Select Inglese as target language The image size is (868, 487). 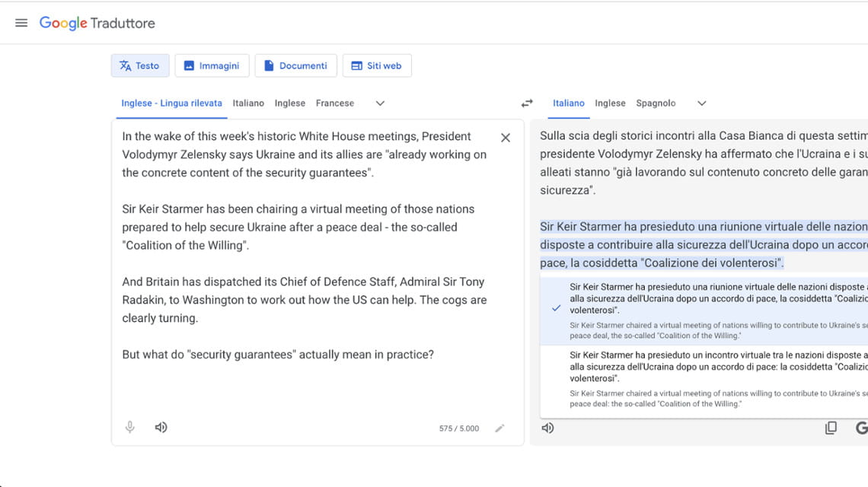(610, 103)
